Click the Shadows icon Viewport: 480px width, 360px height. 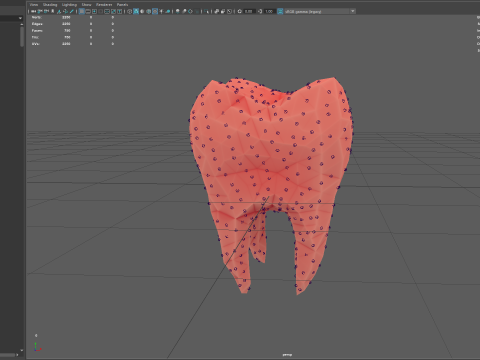[168, 11]
